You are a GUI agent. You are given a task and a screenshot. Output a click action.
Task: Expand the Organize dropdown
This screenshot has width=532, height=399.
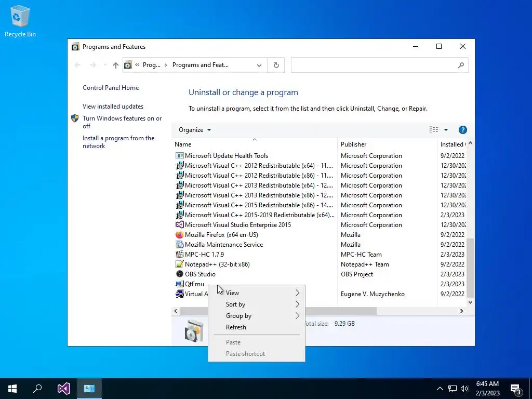point(195,130)
